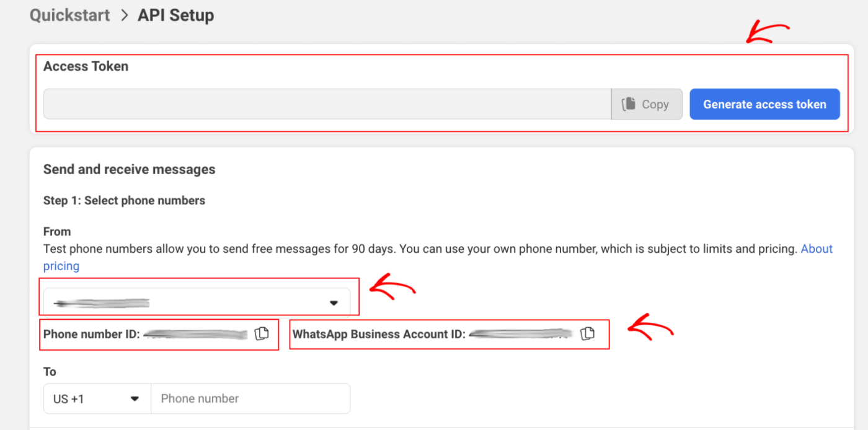Click the Phone number ID label
Image resolution: width=868 pixels, height=430 pixels.
point(92,334)
